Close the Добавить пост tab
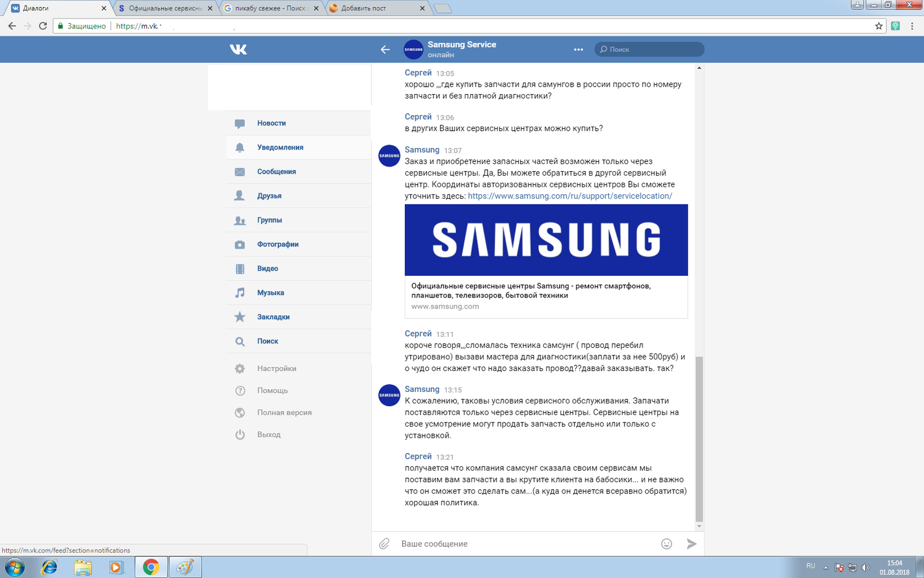The width and height of the screenshot is (924, 578). pyautogui.click(x=422, y=8)
